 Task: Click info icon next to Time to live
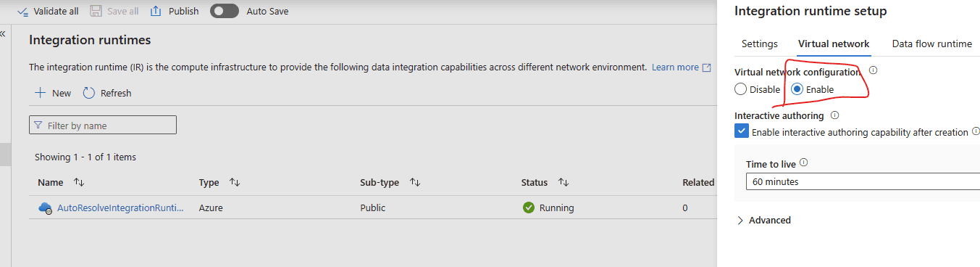coord(803,164)
